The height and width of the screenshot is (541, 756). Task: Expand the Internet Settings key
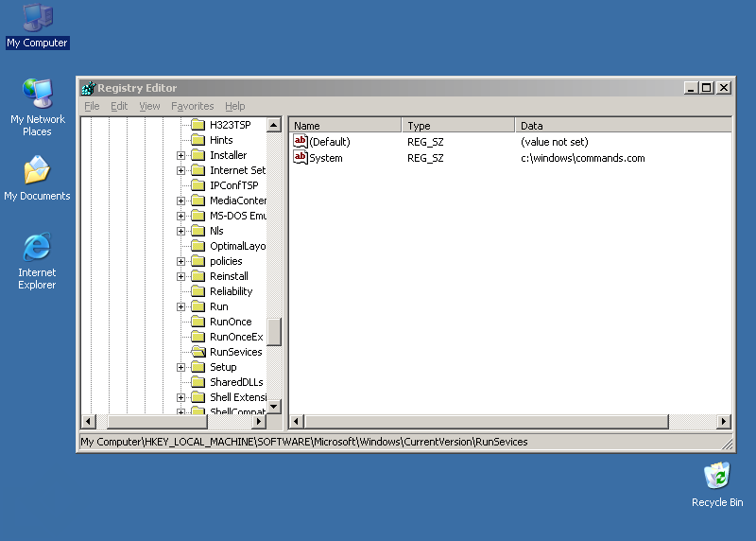(180, 170)
